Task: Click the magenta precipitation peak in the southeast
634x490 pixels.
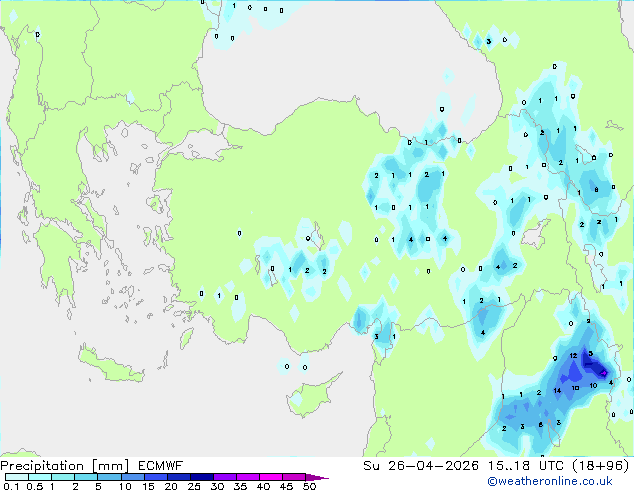Action: (x=602, y=371)
